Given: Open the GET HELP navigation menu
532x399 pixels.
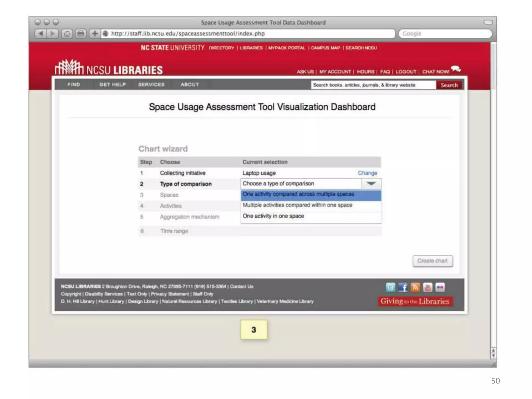Looking at the screenshot, I should (112, 84).
